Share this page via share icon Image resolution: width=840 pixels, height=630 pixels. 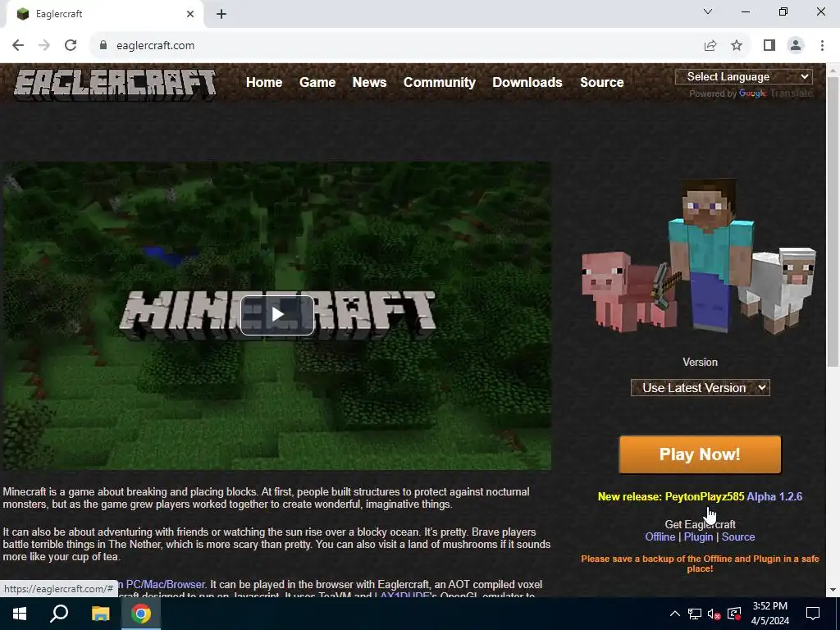pos(710,46)
